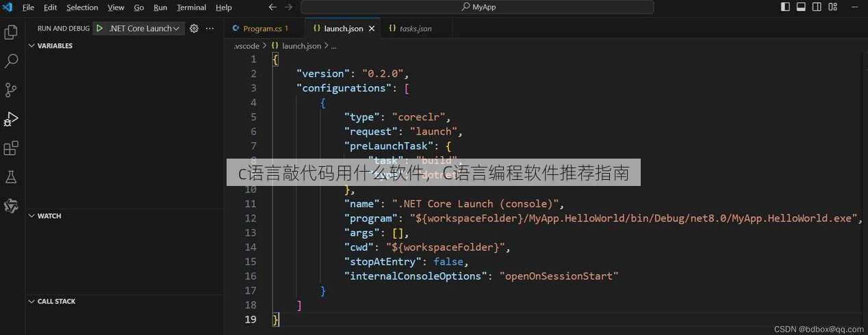Go forward with the title bar arrow
Screen dimensions: 868x335
[289, 8]
